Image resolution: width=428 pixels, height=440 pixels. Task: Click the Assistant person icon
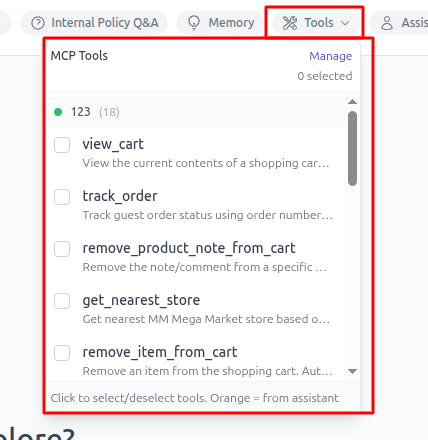pos(387,23)
